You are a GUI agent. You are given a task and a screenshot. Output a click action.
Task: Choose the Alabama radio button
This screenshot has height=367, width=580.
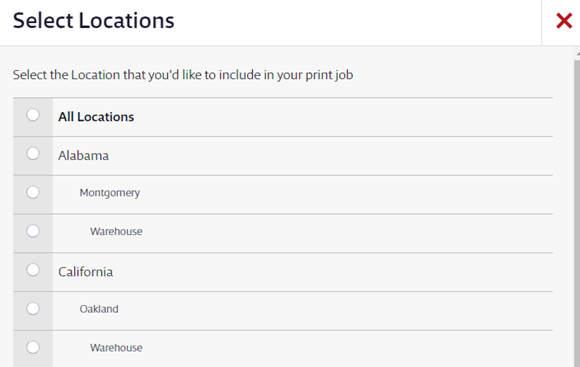[33, 154]
